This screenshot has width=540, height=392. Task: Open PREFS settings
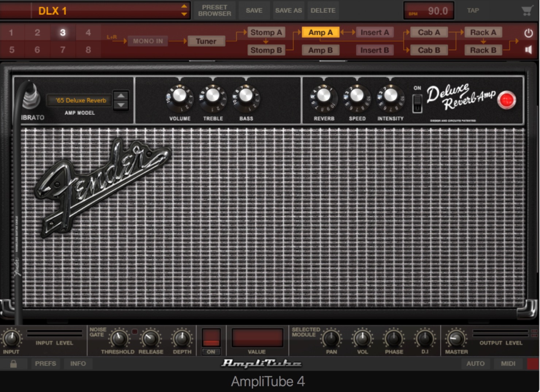[x=46, y=364]
